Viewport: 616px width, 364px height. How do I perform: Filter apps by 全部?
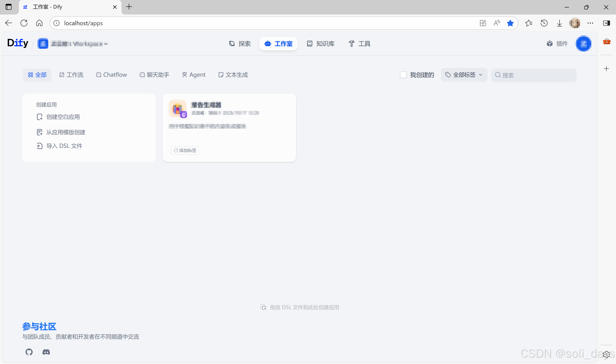pos(37,75)
